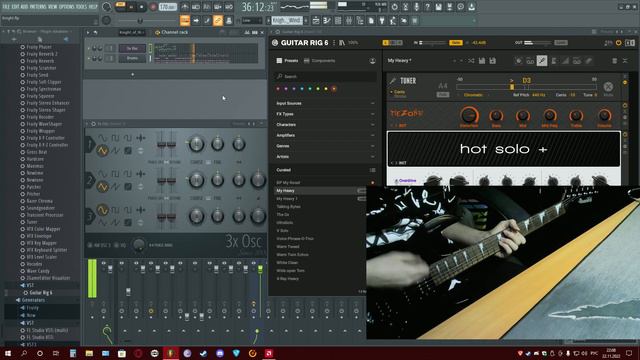Click the tempo field showing 170
The height and width of the screenshot is (360, 640).
click(167, 7)
